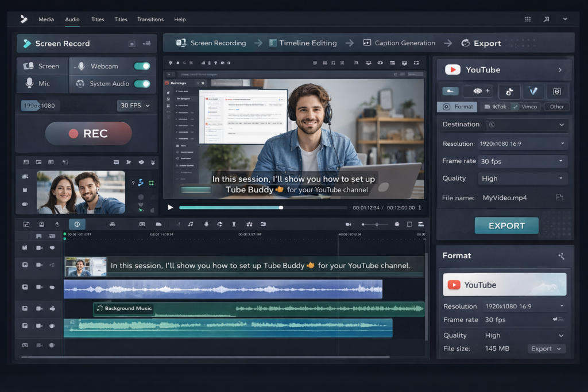Click the music note icon on timeline toolbar

(190, 224)
